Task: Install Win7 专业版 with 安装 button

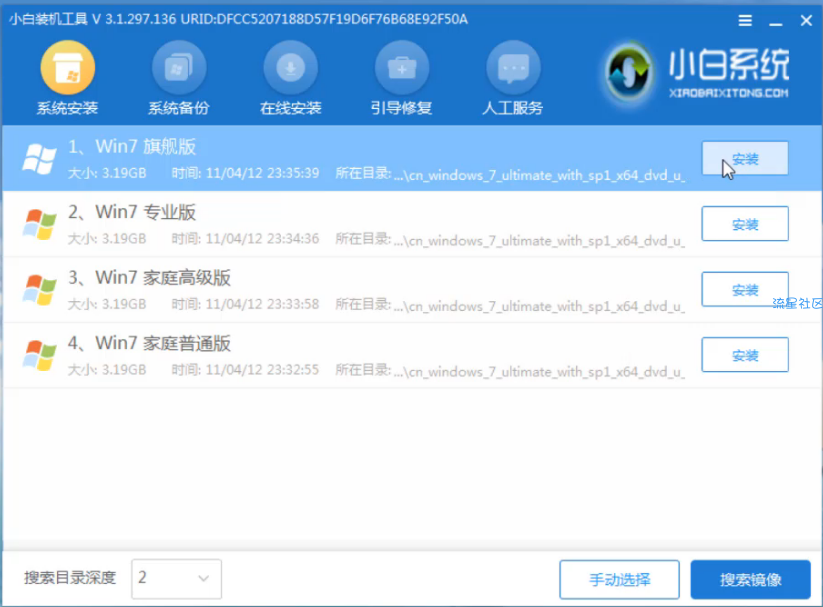Action: pyautogui.click(x=745, y=224)
